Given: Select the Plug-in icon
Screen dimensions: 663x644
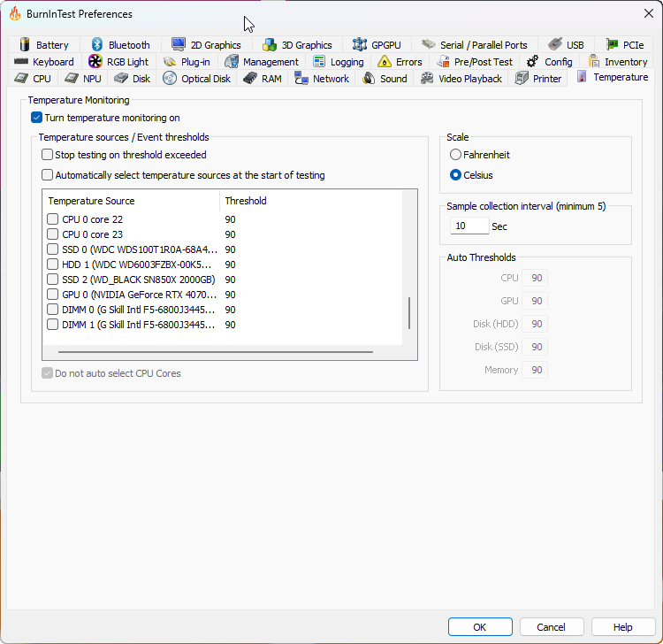Looking at the screenshot, I should [170, 61].
